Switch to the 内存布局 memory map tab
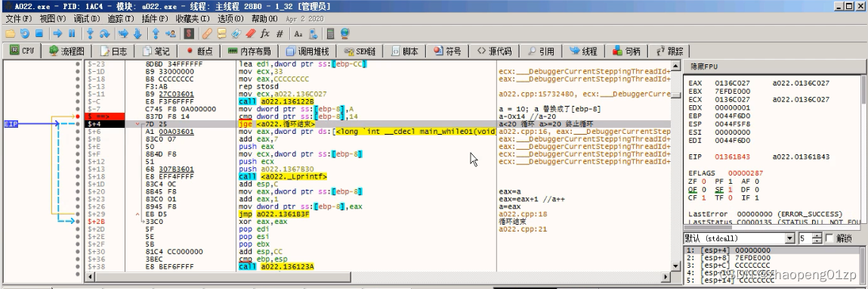 click(249, 51)
